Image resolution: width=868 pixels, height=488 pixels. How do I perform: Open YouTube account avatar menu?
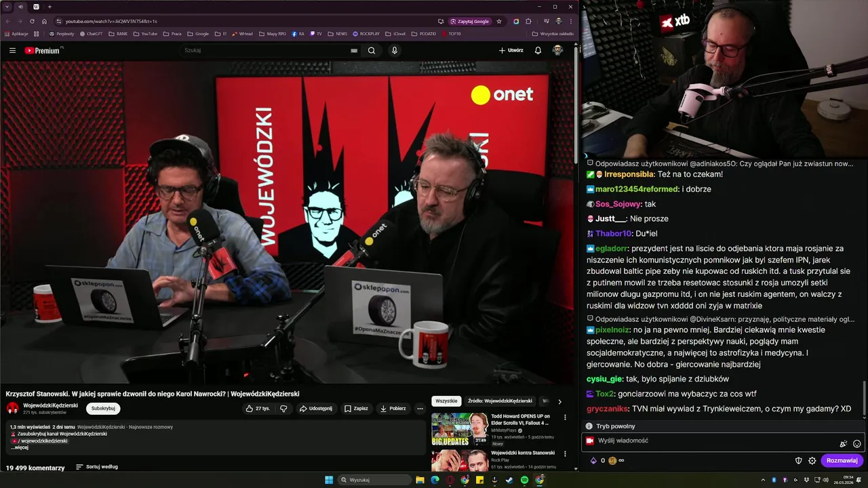(557, 50)
